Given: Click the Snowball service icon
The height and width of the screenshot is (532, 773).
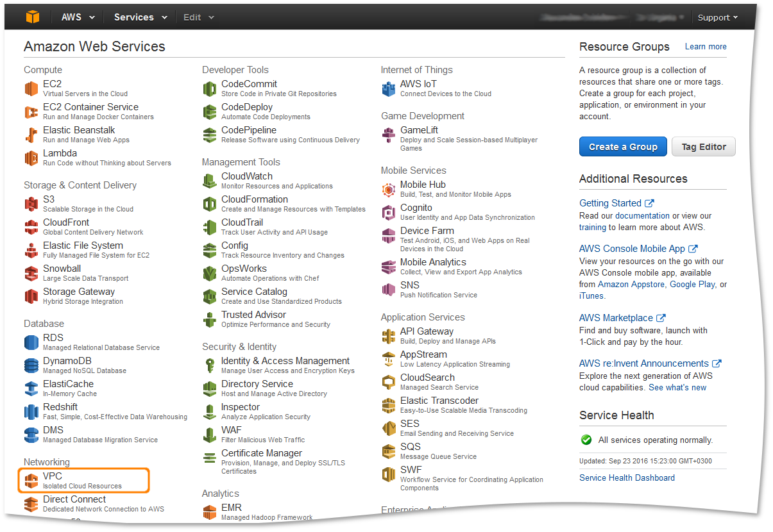Looking at the screenshot, I should point(31,272).
